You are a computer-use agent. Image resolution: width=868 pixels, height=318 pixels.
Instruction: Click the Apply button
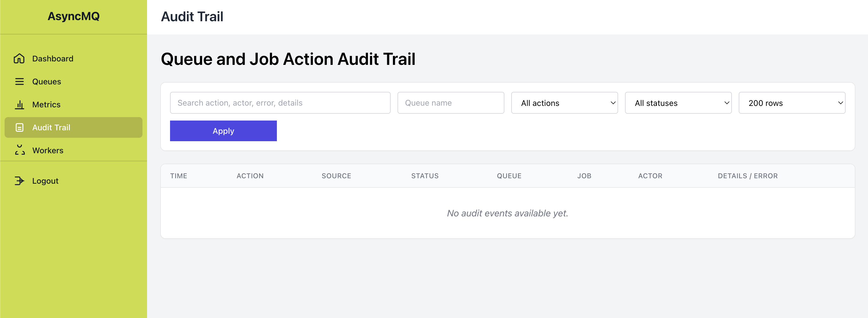tap(223, 131)
